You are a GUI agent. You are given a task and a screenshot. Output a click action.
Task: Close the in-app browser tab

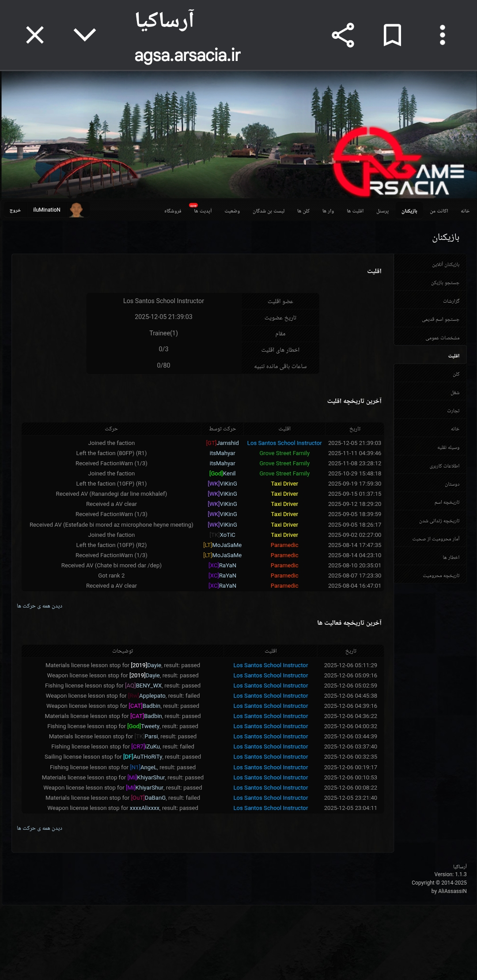35,35
